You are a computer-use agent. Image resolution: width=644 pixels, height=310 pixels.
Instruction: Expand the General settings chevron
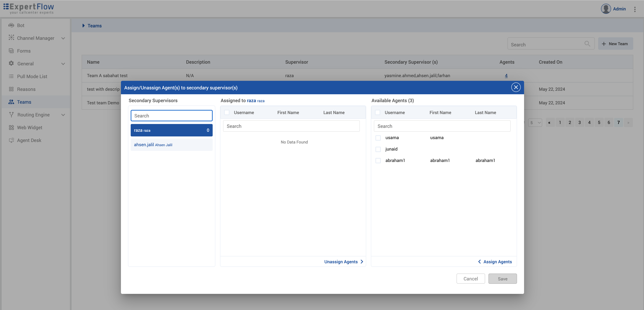coord(63,64)
